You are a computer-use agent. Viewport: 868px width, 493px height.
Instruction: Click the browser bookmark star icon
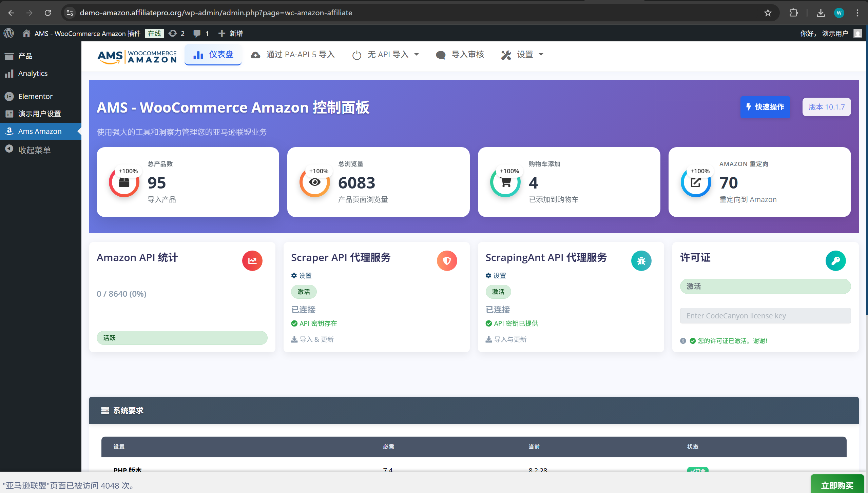coord(768,13)
